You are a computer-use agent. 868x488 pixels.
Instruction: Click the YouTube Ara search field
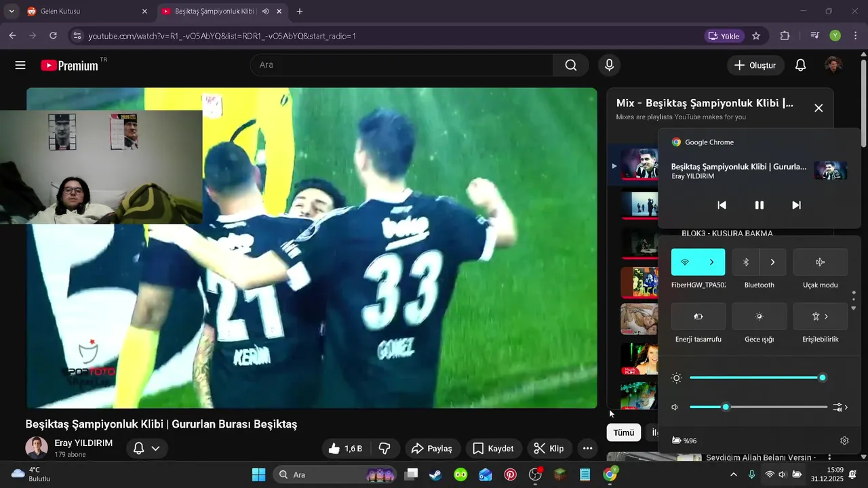pyautogui.click(x=401, y=65)
